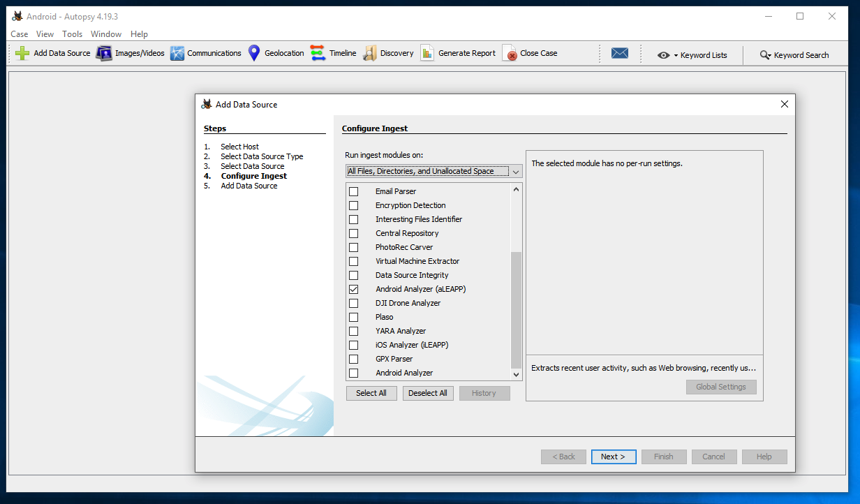
Task: Tick the GPX Parser checkbox
Action: (x=353, y=359)
